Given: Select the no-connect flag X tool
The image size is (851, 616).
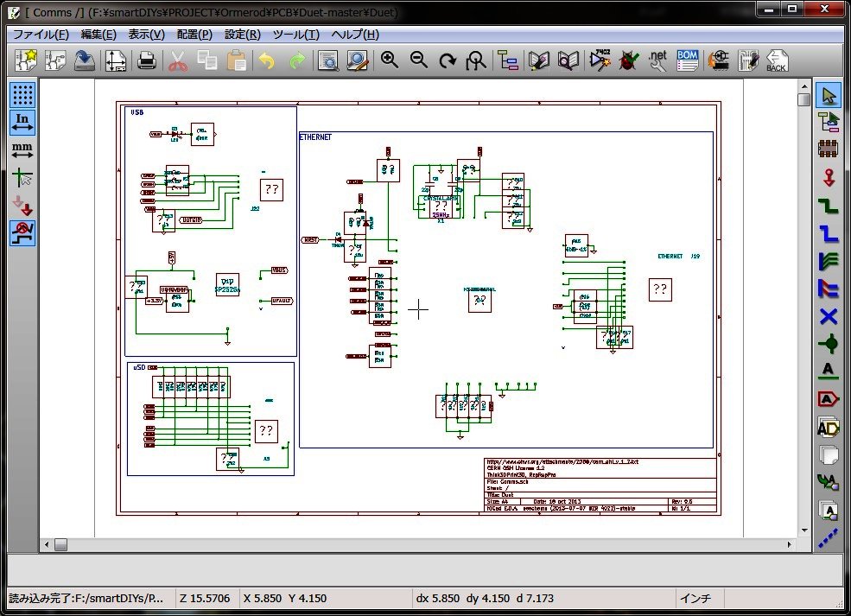Looking at the screenshot, I should point(829,316).
